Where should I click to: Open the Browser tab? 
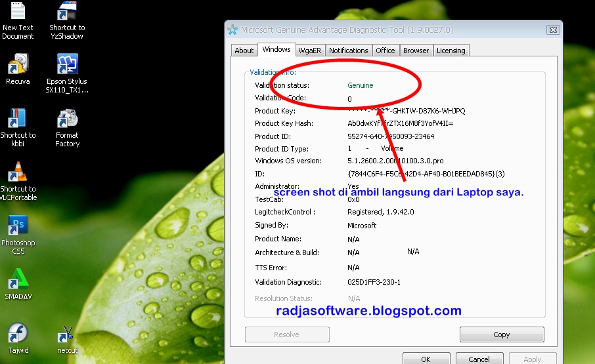(416, 51)
